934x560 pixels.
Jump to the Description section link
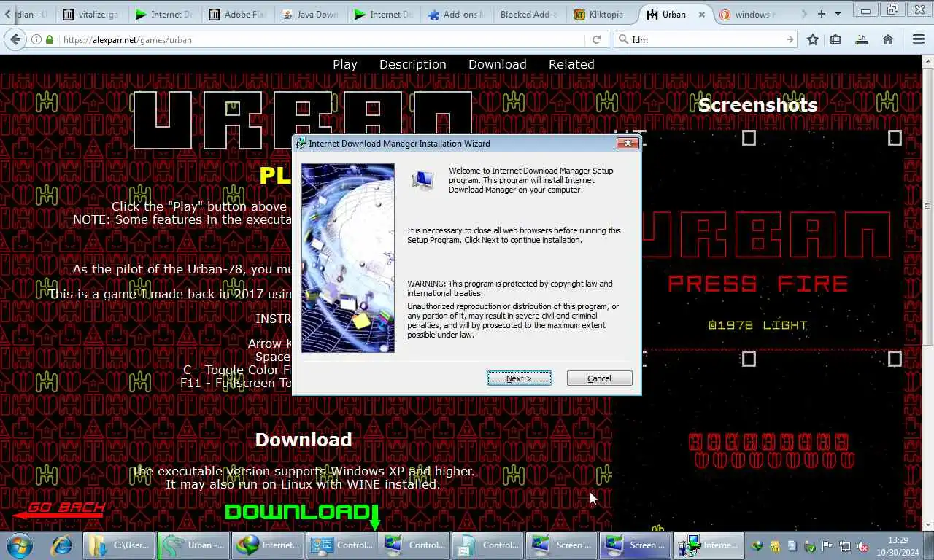tap(412, 64)
